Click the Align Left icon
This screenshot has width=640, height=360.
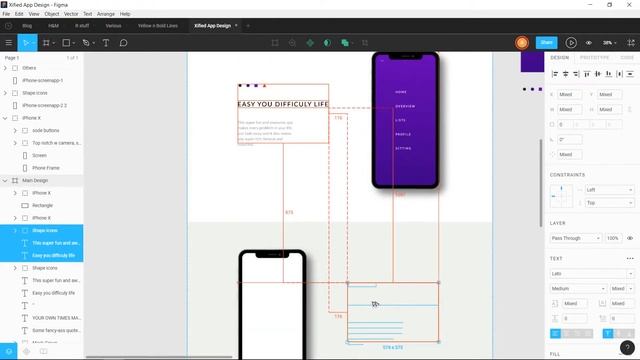pyautogui.click(x=555, y=74)
